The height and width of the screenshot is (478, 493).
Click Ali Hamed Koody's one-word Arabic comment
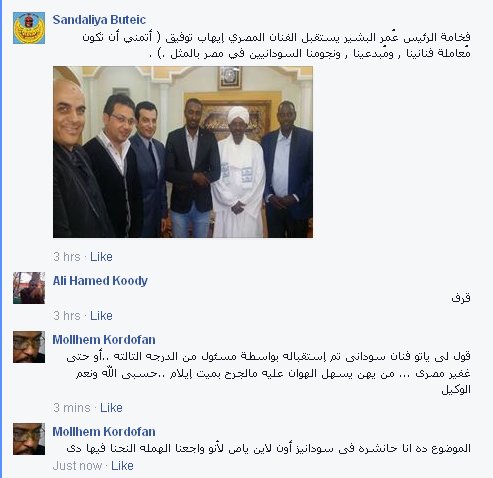click(x=461, y=298)
